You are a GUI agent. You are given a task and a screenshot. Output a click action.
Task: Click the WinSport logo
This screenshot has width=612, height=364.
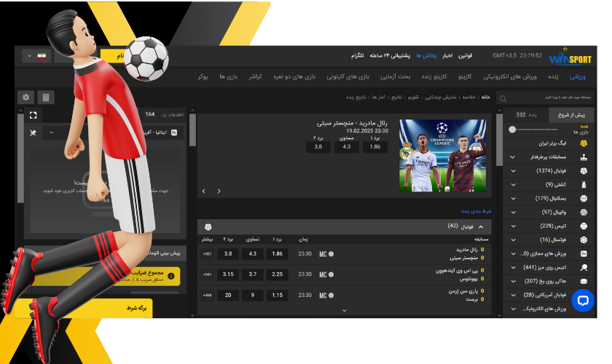(570, 57)
